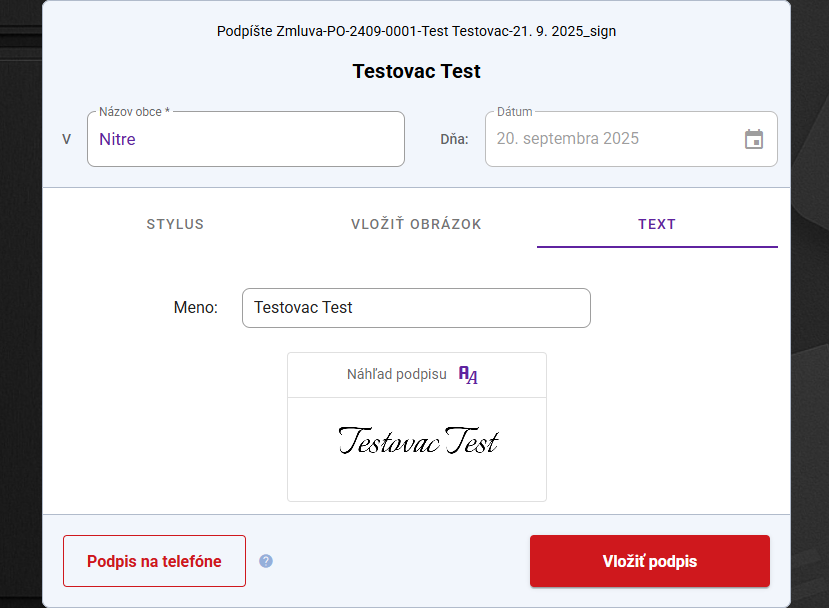The height and width of the screenshot is (608, 829).
Task: Click the Náhľad podpisu label
Action: point(396,375)
